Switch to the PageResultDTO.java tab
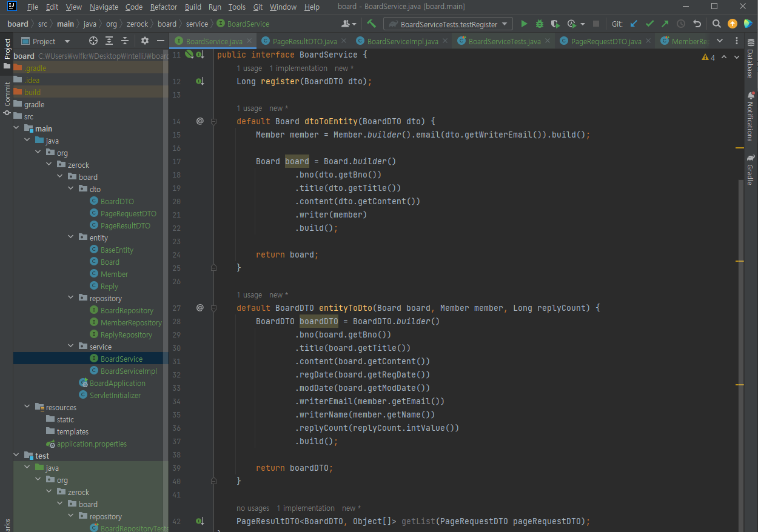This screenshot has width=758, height=532. tap(304, 41)
